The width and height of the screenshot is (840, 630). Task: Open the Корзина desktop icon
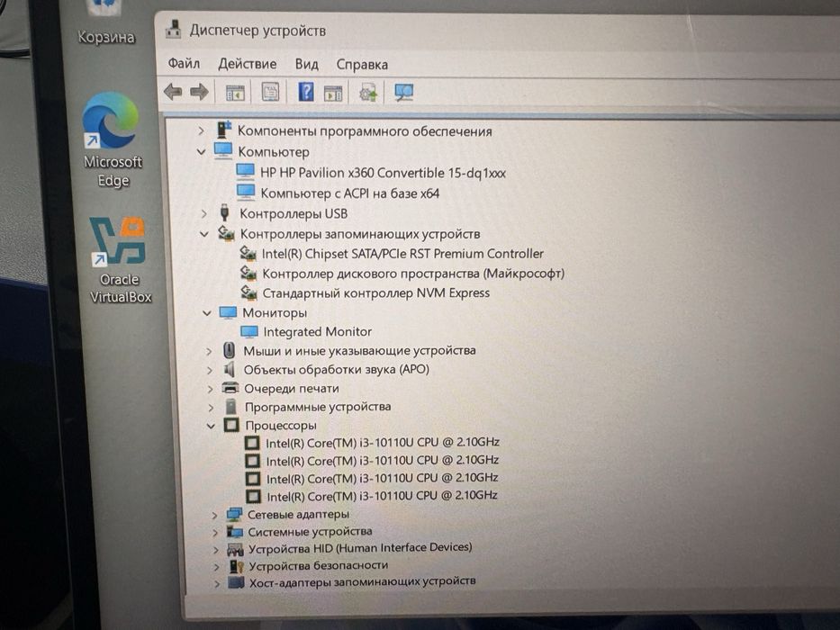coord(106,24)
